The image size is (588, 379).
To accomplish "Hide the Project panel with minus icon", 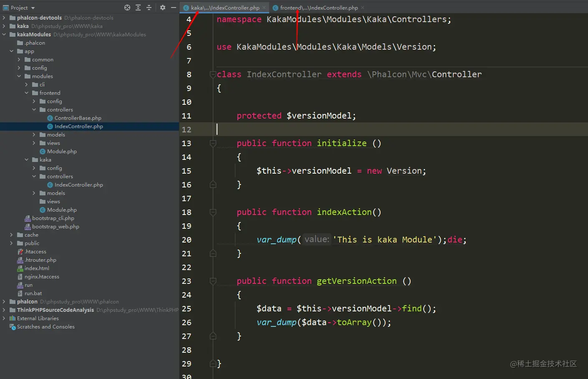I will click(x=174, y=8).
